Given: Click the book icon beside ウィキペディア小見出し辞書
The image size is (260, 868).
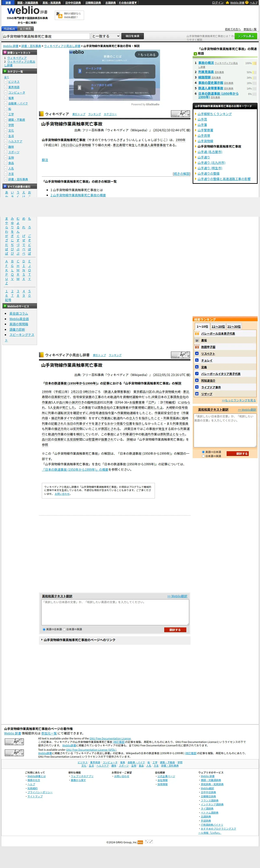Looking at the screenshot, I should point(41,355).
